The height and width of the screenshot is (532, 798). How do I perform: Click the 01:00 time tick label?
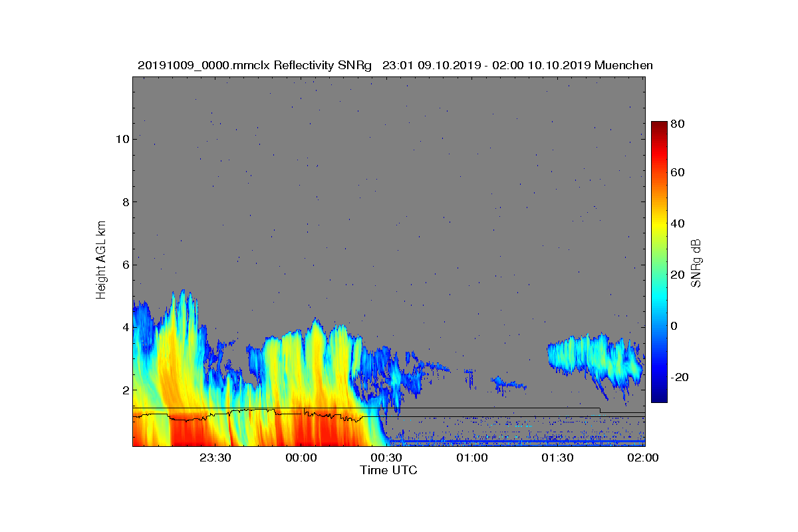point(472,458)
